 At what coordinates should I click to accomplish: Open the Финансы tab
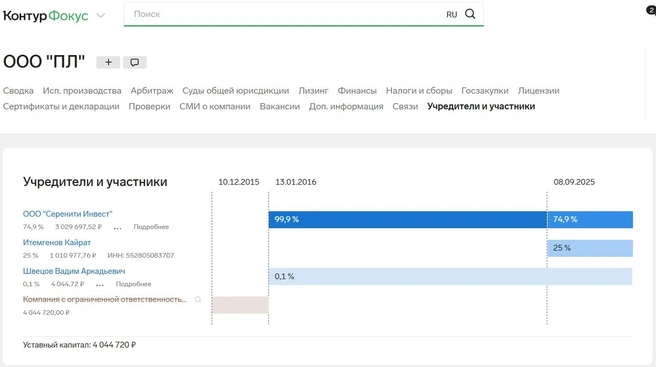[x=357, y=90]
